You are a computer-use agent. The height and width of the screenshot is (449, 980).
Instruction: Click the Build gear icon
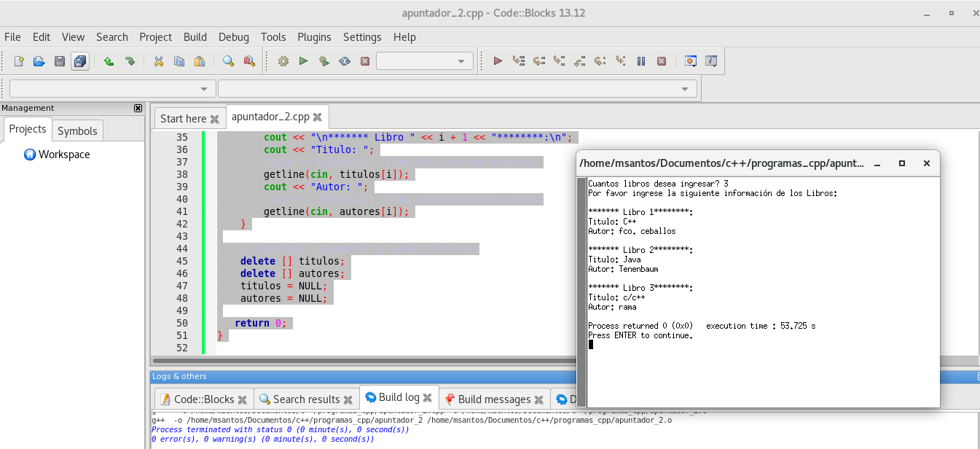click(x=283, y=61)
